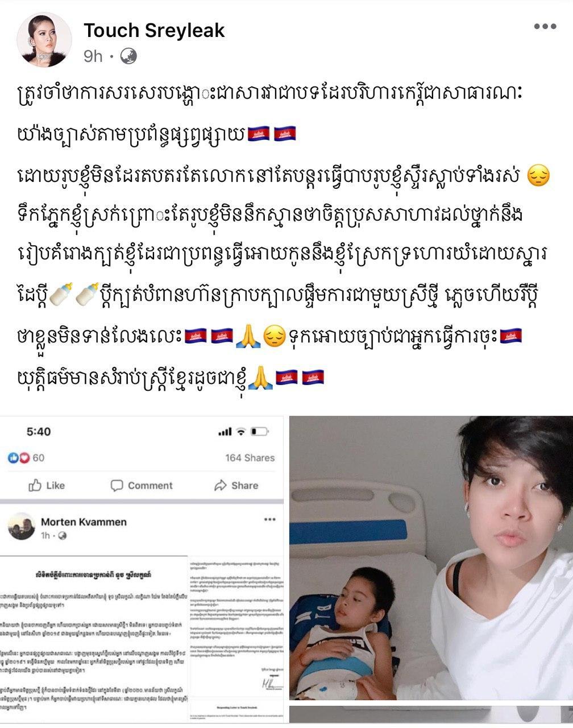This screenshot has width=573, height=728.
Task: Click the Touch Sreyleak name link
Action: [x=155, y=31]
